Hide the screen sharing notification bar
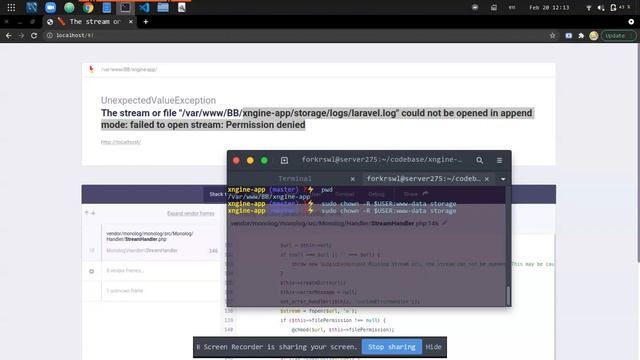Screen dimensions: 640x360 (433, 347)
